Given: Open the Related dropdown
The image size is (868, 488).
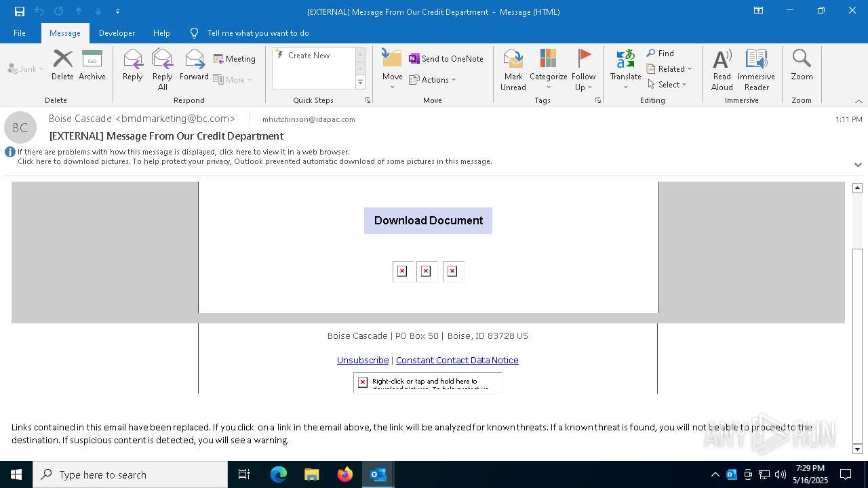Looking at the screenshot, I should tap(669, 69).
